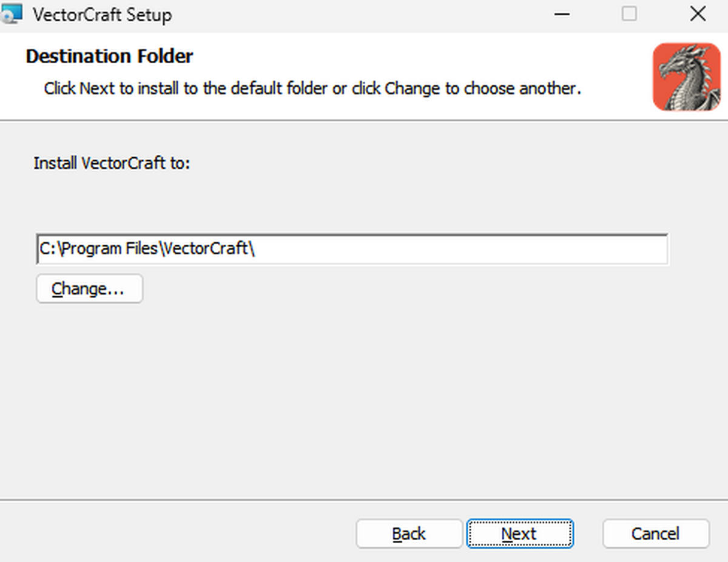Click the "C:" drive portion of the path
Viewport: 728px width, 562px height.
tap(47, 249)
